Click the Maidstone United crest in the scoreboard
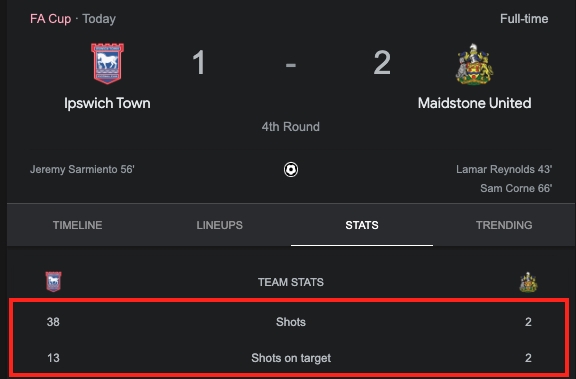This screenshot has width=576, height=379. tap(474, 64)
